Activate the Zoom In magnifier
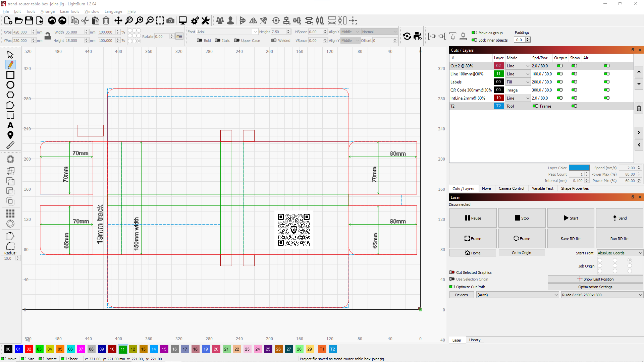Image resolution: width=644 pixels, height=362 pixels. 140,20
